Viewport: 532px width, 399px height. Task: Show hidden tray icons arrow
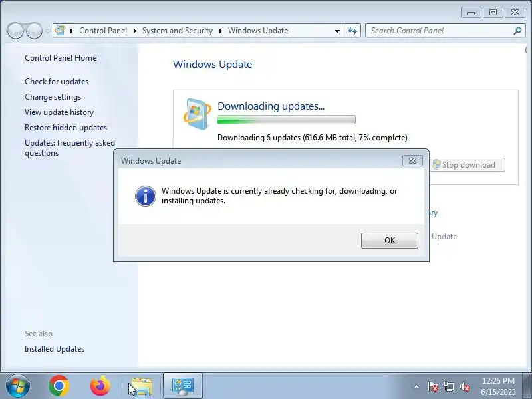[x=416, y=386]
